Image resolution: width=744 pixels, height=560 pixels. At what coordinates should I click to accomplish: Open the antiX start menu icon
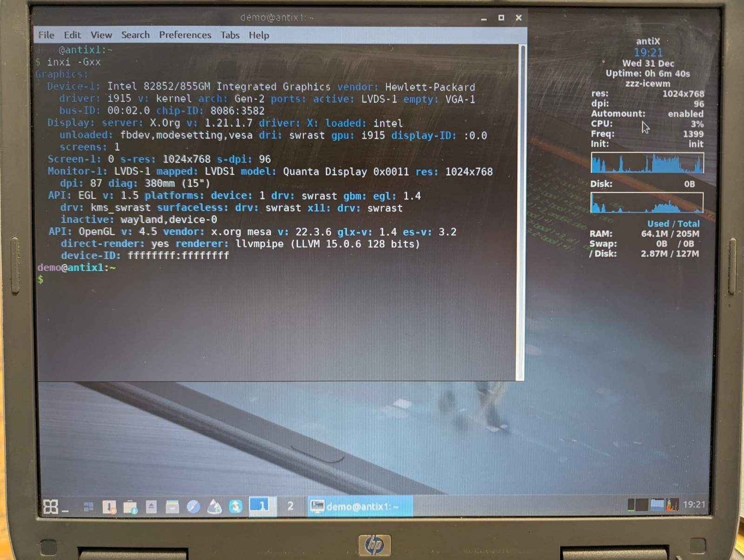click(50, 506)
